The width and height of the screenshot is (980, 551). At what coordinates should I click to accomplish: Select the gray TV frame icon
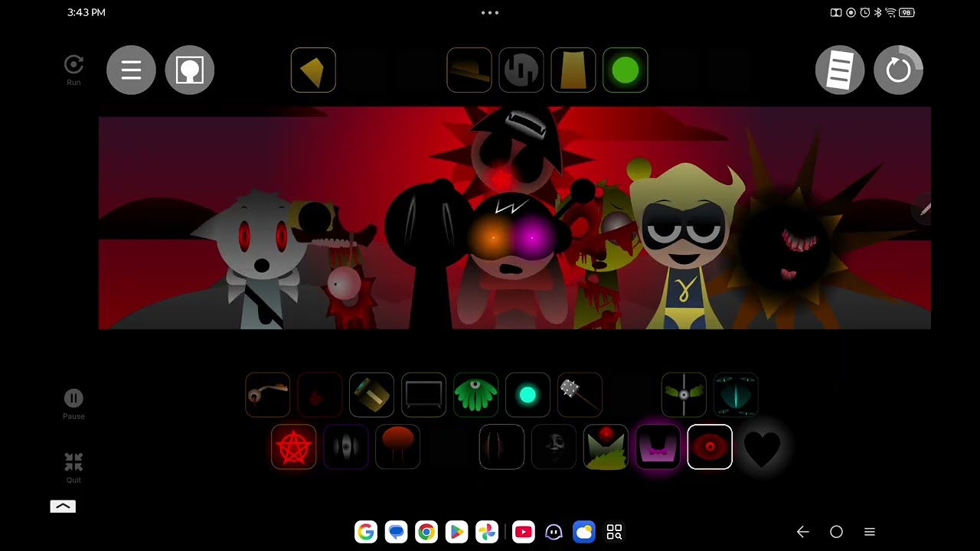423,395
